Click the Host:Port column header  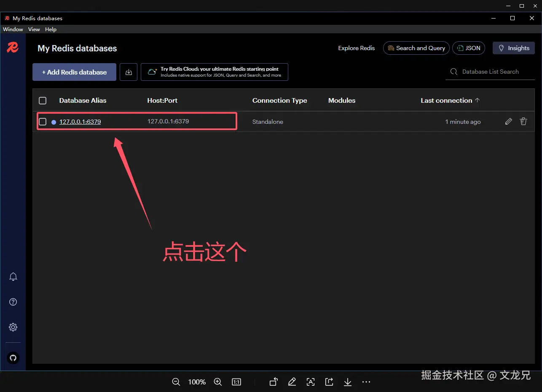[x=162, y=100]
